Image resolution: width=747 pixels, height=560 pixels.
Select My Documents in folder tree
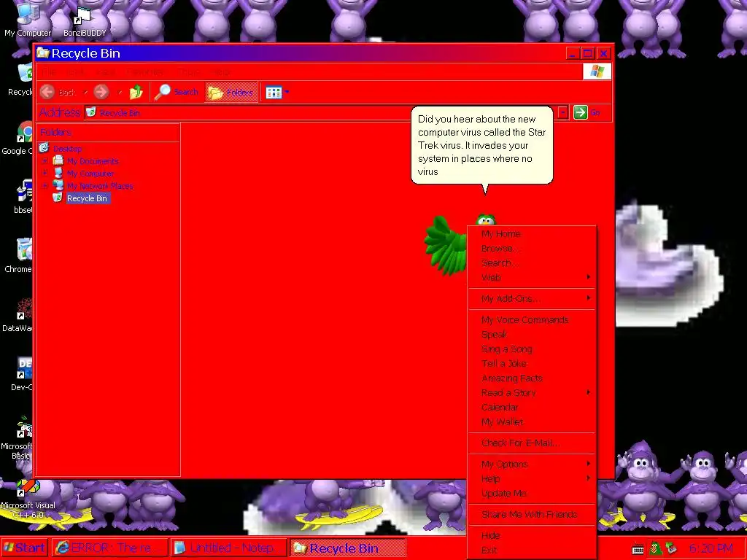[93, 161]
